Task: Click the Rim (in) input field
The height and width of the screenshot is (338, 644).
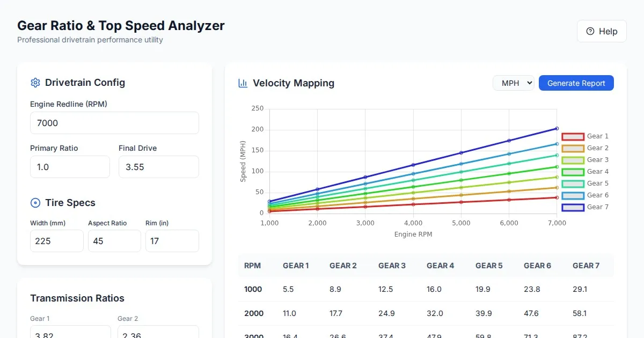Action: tap(172, 241)
